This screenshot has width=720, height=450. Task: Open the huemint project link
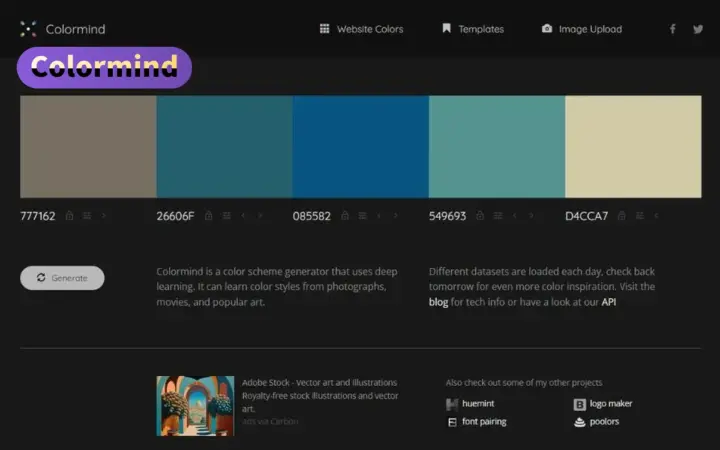coord(478,404)
